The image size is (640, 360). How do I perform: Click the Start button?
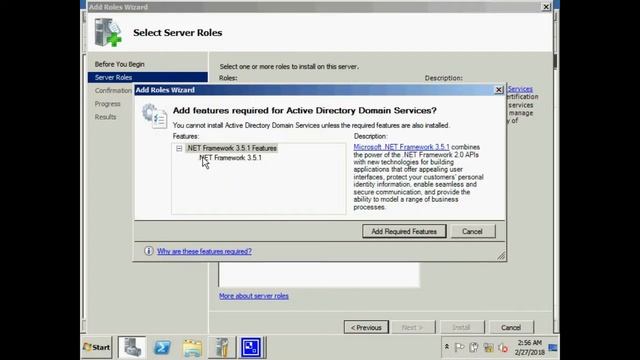click(97, 347)
